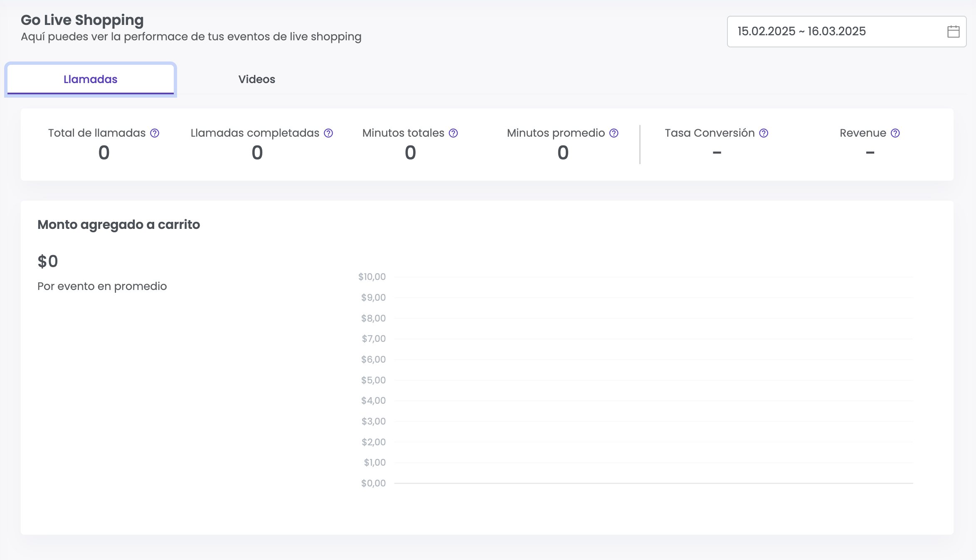
Task: Open the Minutos totales help tooltip icon
Action: click(453, 133)
